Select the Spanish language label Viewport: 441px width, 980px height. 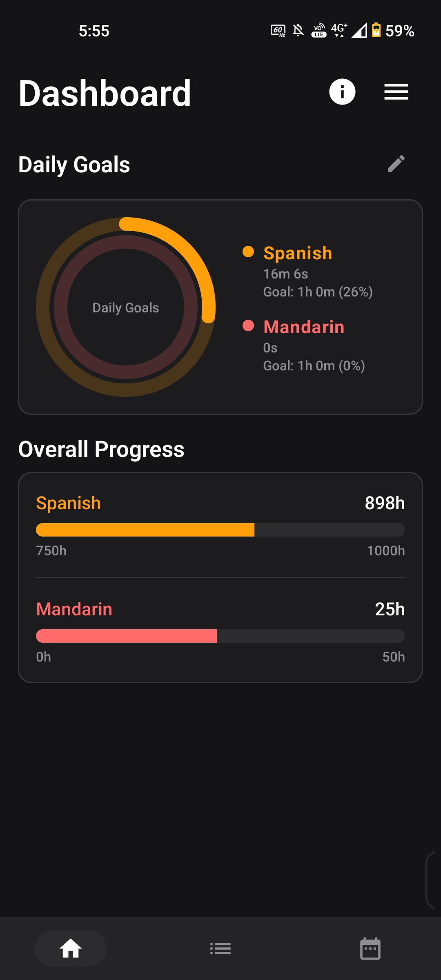(68, 503)
